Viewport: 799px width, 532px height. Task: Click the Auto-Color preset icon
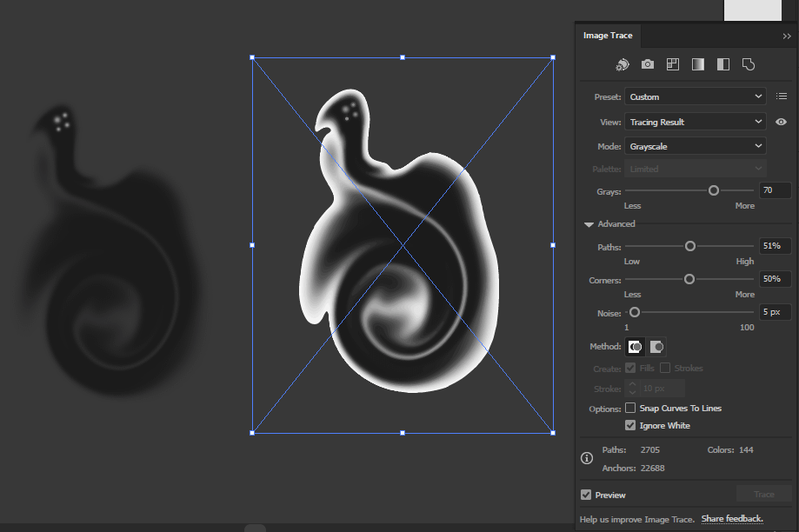coord(623,64)
